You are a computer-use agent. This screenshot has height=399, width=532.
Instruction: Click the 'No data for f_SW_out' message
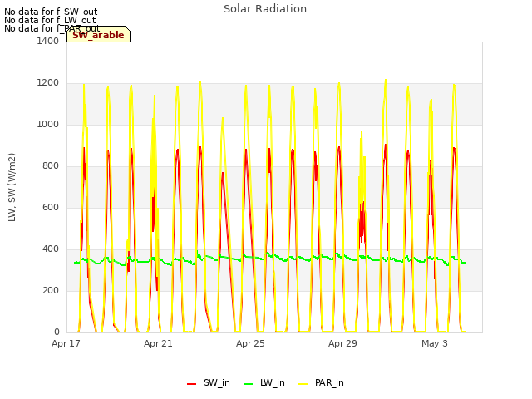tap(51, 12)
